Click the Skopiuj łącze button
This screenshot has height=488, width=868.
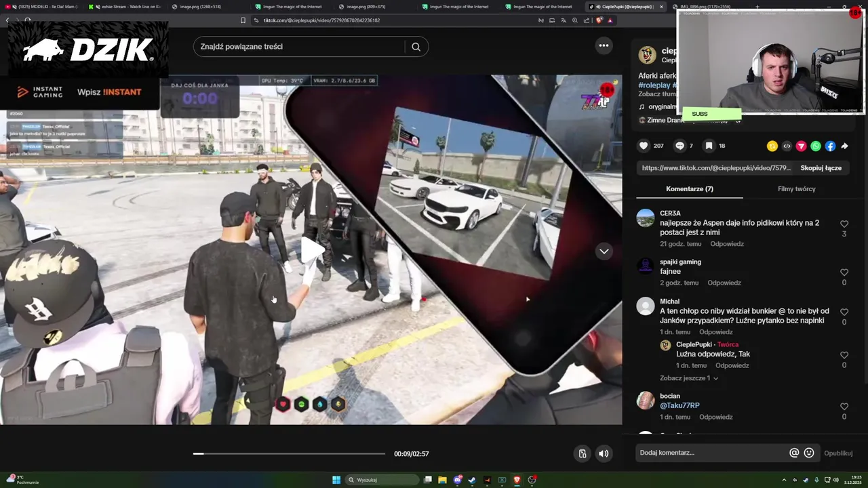point(821,168)
